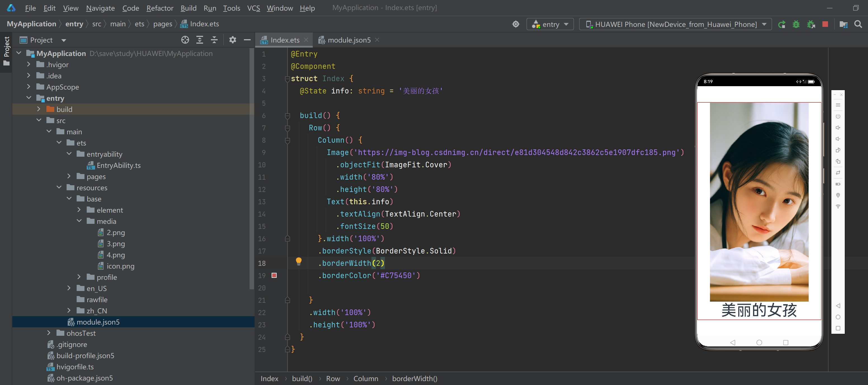Click the emulator Wi-Fi icon
The image size is (868, 385).
tap(838, 207)
